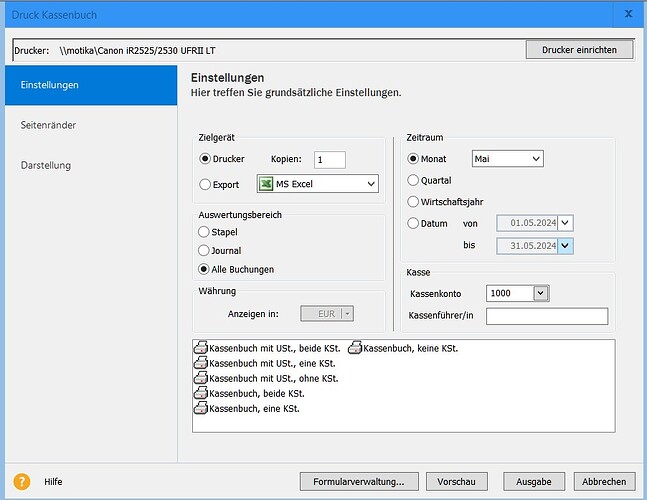Switch to Darstellung section
This screenshot has width=647, height=500.
pos(46,165)
